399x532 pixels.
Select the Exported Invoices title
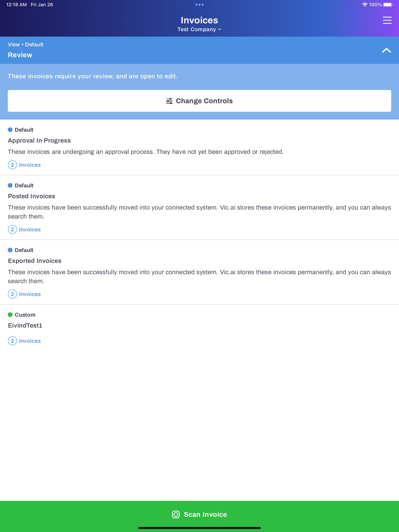pyautogui.click(x=35, y=261)
